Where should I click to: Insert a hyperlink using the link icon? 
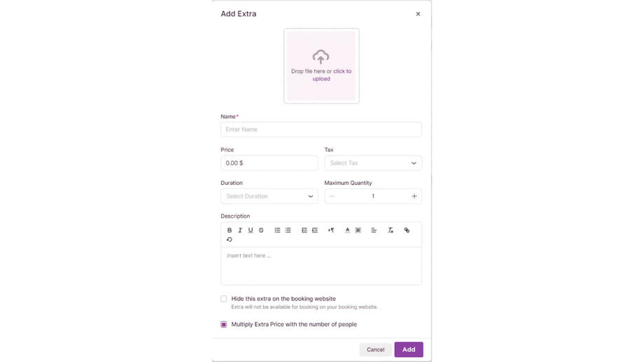pyautogui.click(x=407, y=230)
